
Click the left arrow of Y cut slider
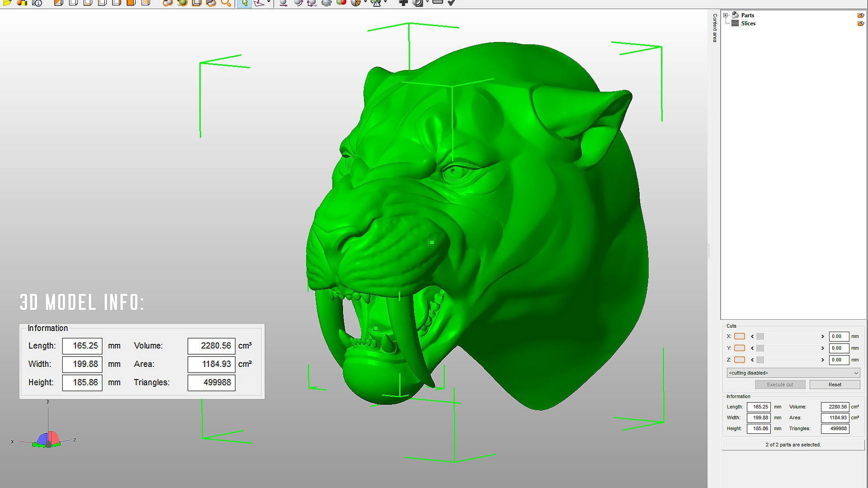tap(752, 348)
